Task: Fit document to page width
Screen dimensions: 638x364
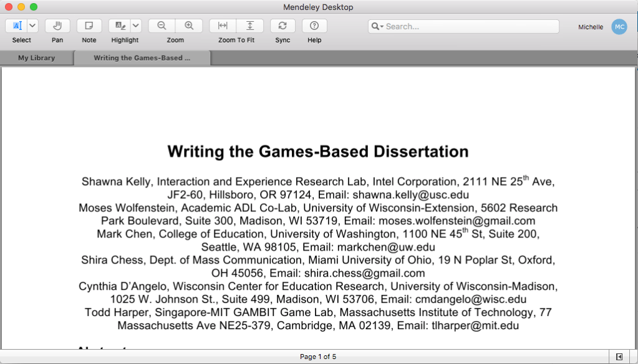Action: tap(223, 26)
